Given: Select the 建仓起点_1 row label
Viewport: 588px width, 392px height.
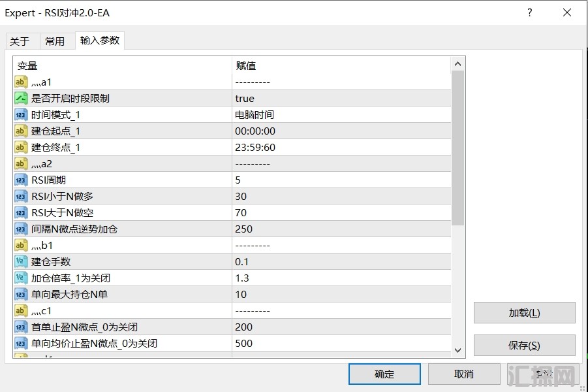Looking at the screenshot, I should [55, 131].
